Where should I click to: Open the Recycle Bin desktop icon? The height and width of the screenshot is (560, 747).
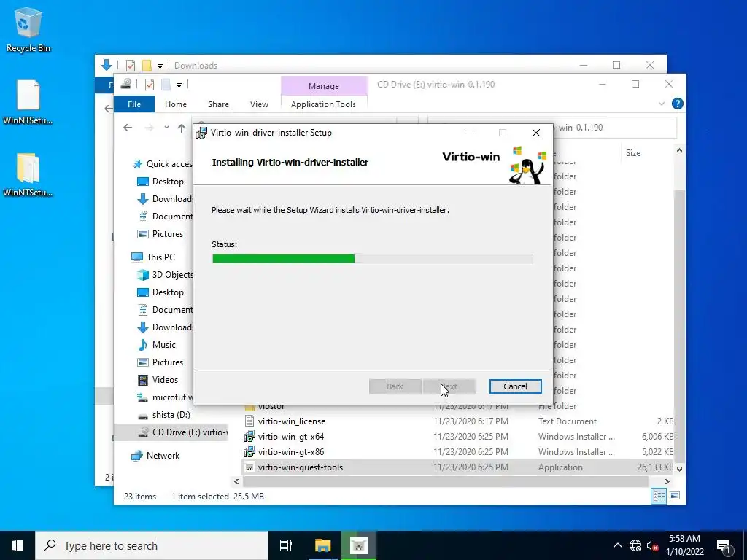pyautogui.click(x=28, y=30)
